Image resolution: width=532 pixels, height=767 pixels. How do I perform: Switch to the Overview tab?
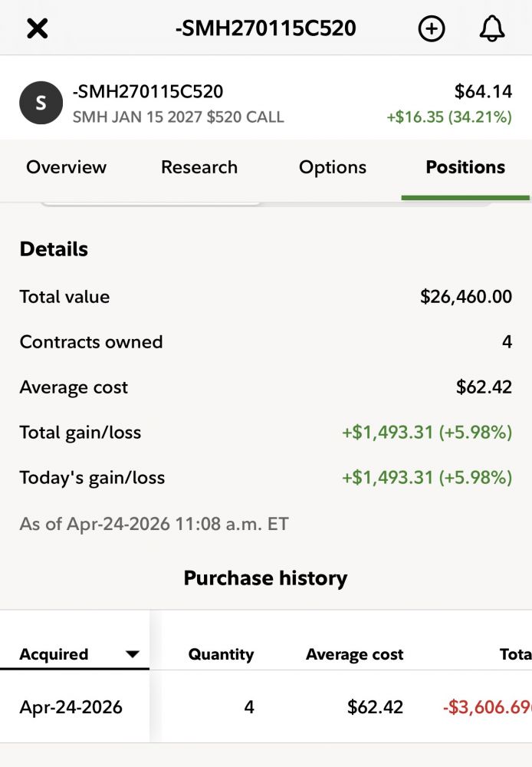67,167
